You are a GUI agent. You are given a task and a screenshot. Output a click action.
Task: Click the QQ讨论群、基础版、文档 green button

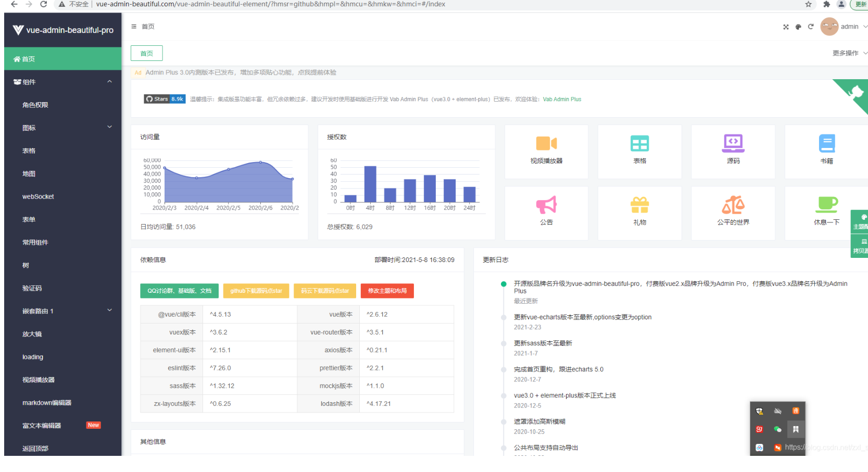(x=179, y=291)
